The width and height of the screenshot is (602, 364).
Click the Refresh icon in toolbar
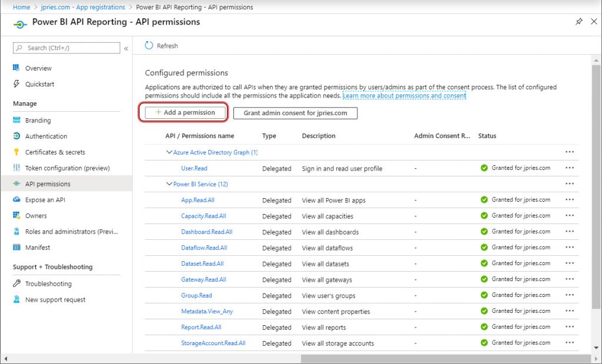click(149, 46)
